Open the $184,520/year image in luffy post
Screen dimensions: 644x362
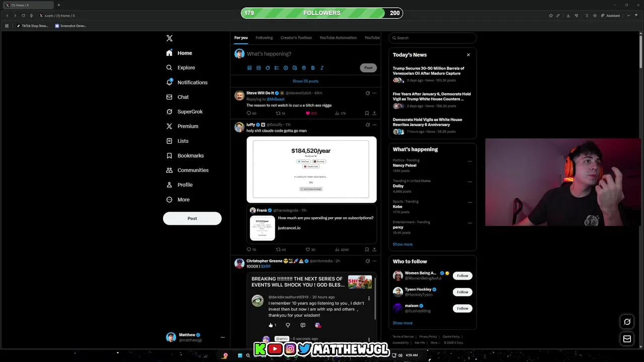point(311,169)
